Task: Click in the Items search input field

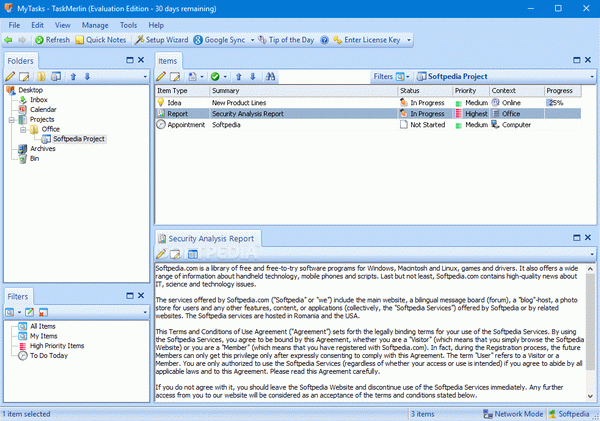Action: (324, 77)
